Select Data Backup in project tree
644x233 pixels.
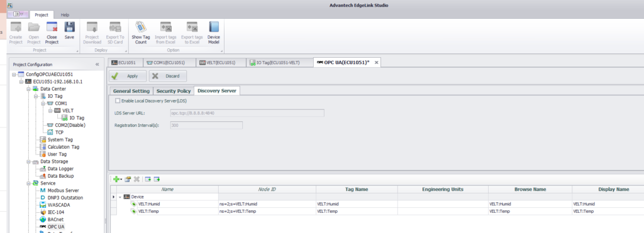click(60, 176)
